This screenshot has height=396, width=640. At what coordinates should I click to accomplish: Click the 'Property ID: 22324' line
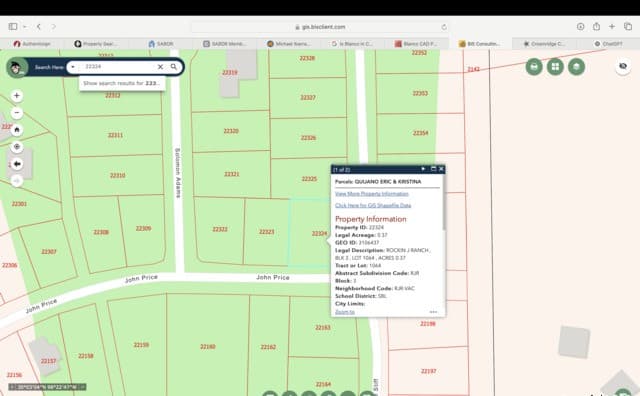pyautogui.click(x=359, y=227)
